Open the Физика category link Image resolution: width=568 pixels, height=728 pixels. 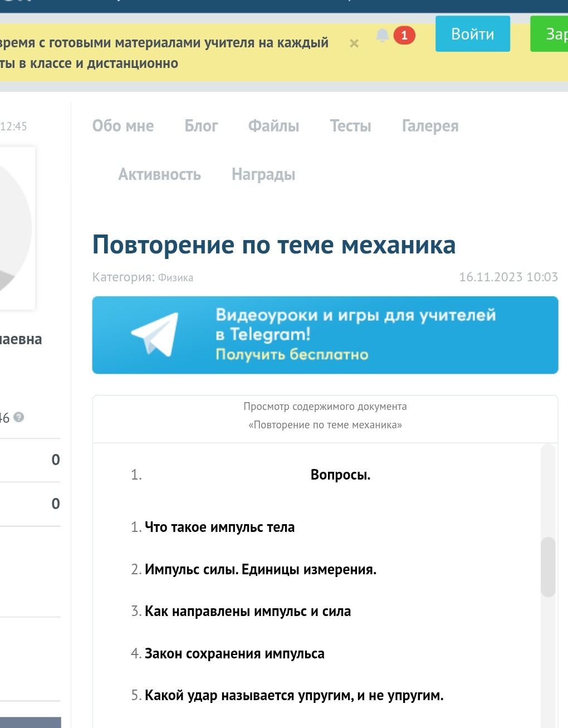click(175, 277)
